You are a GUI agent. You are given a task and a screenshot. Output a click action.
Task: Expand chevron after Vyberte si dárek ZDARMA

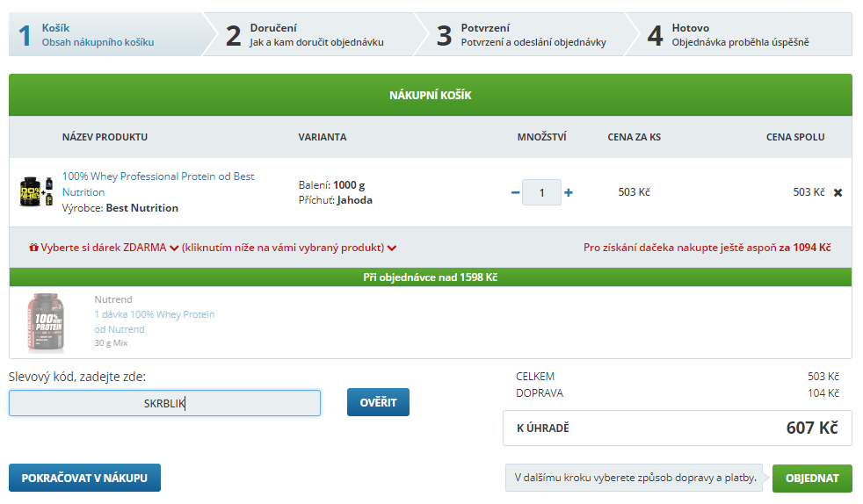174,248
